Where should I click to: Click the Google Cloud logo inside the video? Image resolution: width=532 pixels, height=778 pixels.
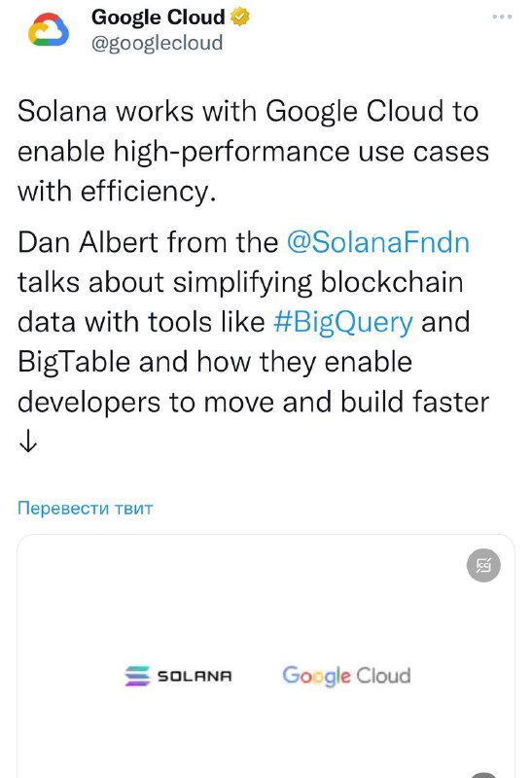click(x=346, y=676)
